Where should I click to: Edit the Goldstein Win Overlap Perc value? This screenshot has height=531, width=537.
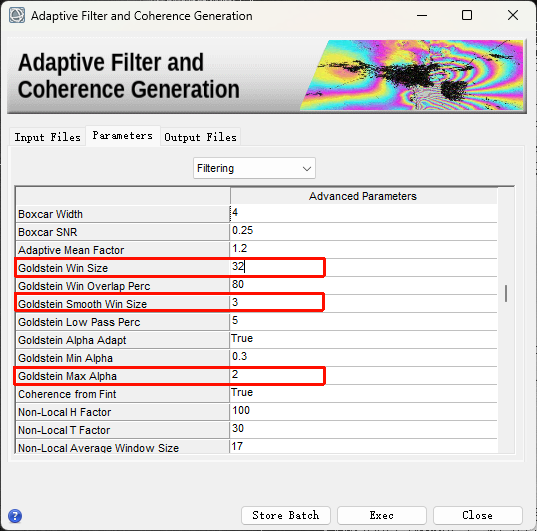click(x=363, y=285)
